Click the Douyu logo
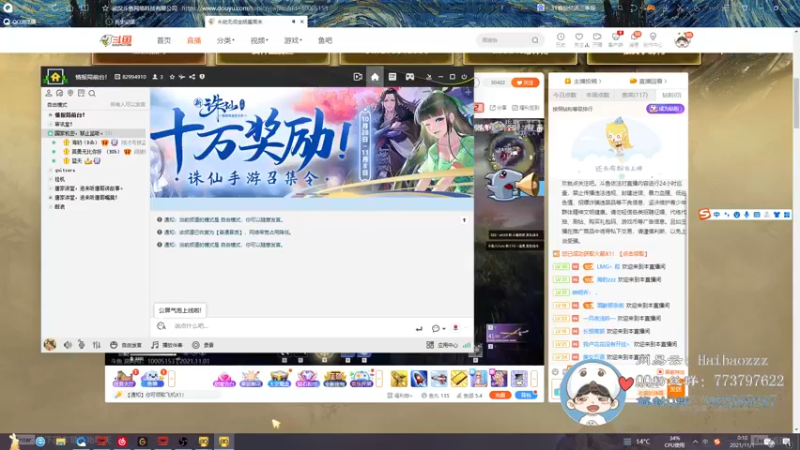The height and width of the screenshot is (450, 800). (116, 40)
